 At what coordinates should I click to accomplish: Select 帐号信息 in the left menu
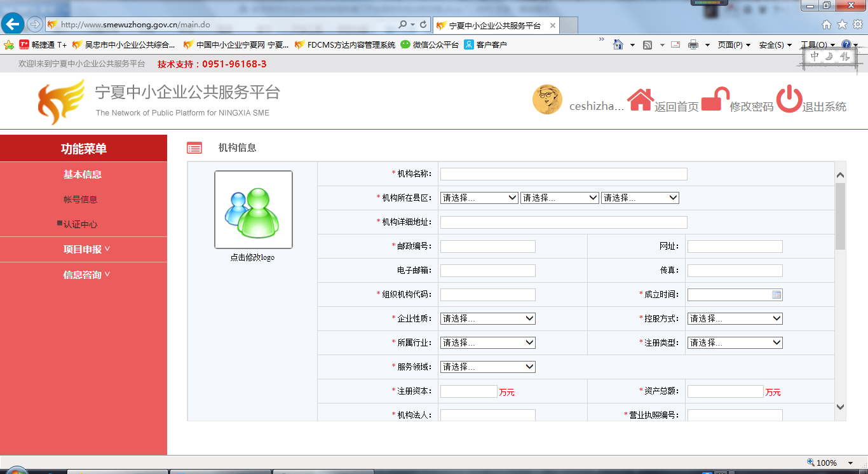coord(81,200)
